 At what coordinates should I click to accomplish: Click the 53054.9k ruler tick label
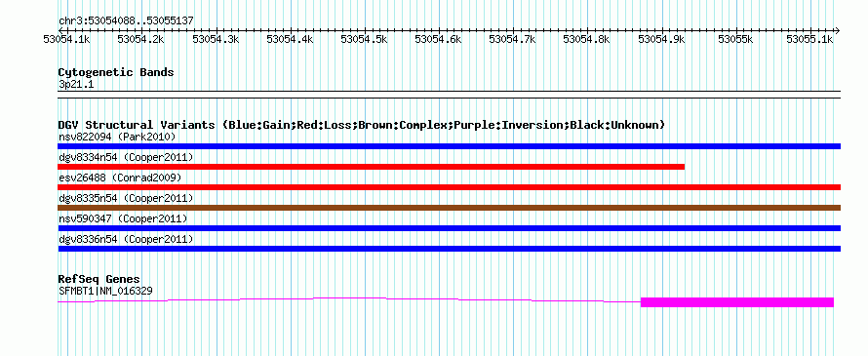[x=661, y=40]
